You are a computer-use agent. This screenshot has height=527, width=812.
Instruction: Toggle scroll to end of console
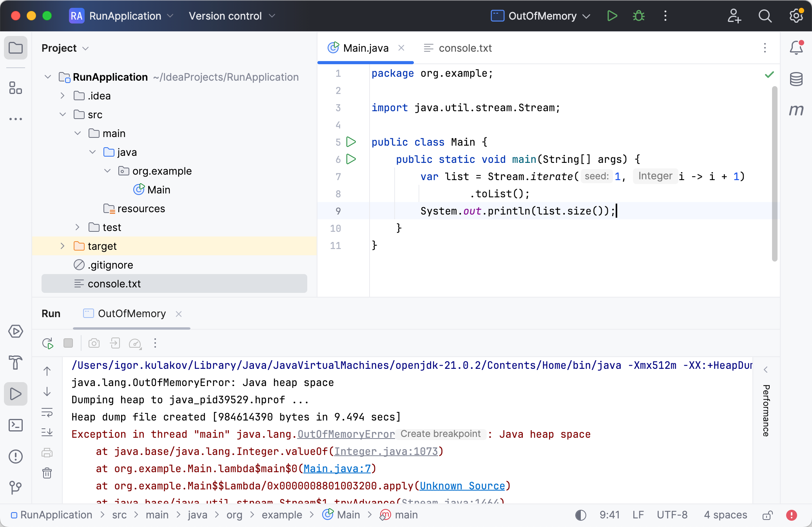click(x=47, y=432)
